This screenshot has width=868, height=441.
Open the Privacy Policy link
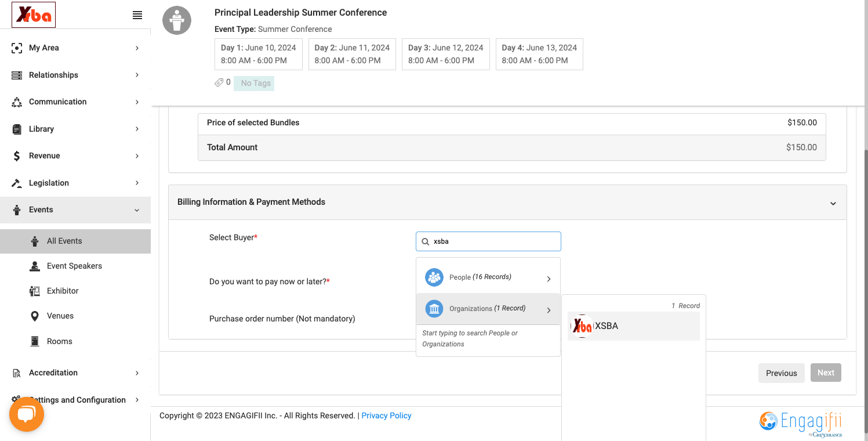pos(386,415)
